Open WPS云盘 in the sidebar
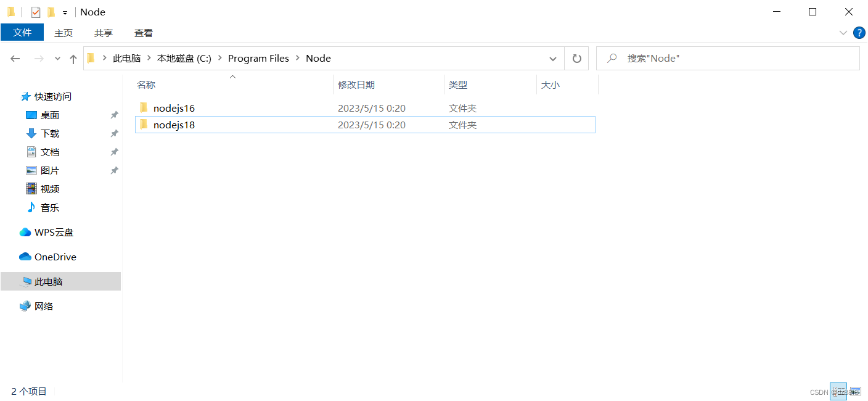 53,232
